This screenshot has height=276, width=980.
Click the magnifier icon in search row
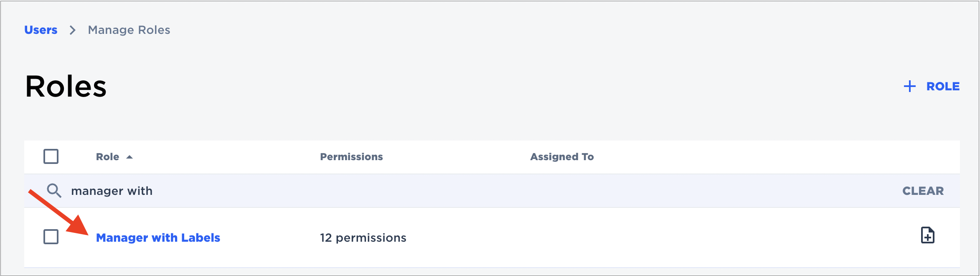(54, 190)
